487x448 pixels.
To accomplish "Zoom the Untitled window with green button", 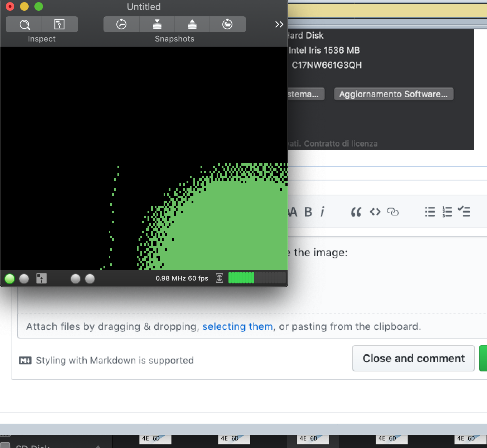I will 39,6.
